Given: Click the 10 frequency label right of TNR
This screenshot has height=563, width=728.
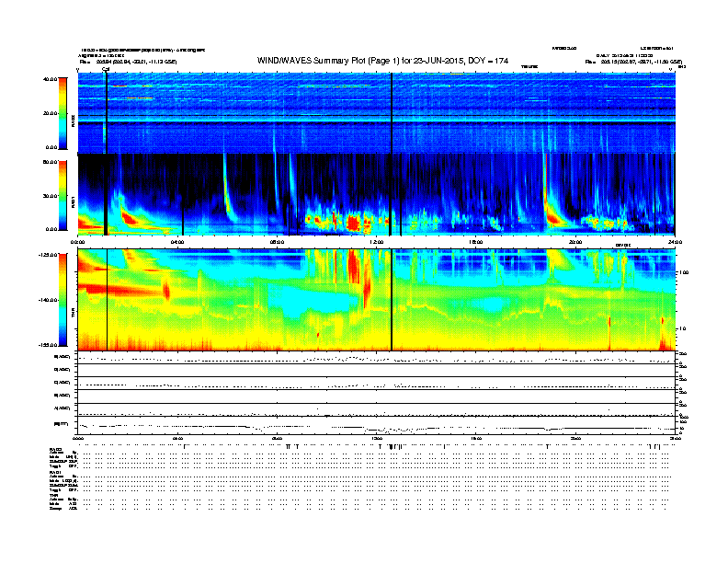Looking at the screenshot, I should (682, 328).
